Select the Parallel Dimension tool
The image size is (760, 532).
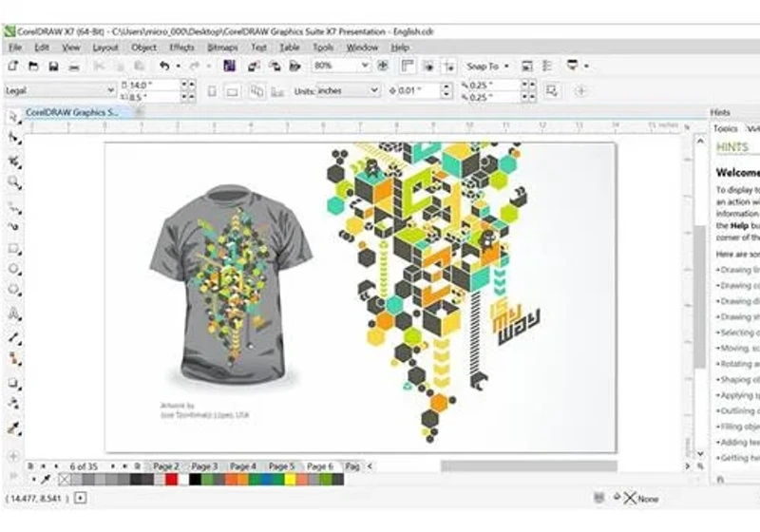[x=14, y=337]
